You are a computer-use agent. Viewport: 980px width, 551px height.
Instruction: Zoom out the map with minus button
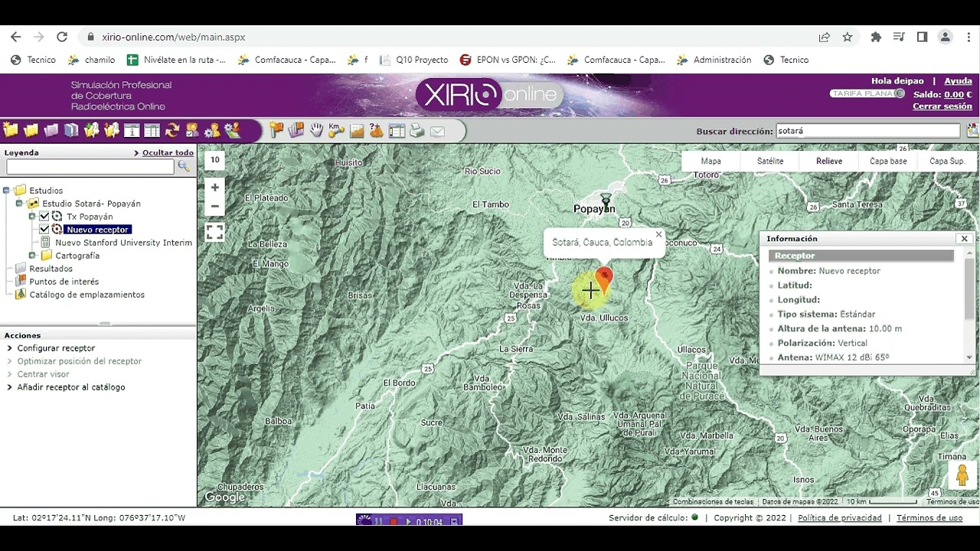point(215,207)
